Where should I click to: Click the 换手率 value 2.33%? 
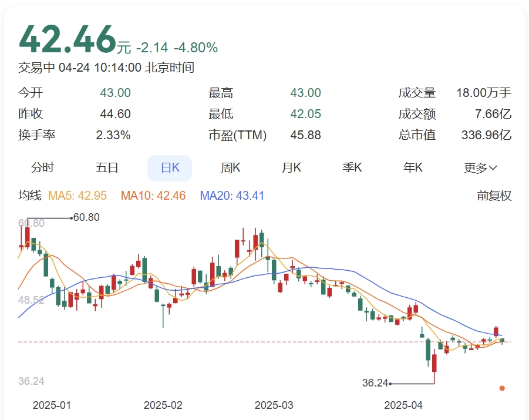coord(113,135)
